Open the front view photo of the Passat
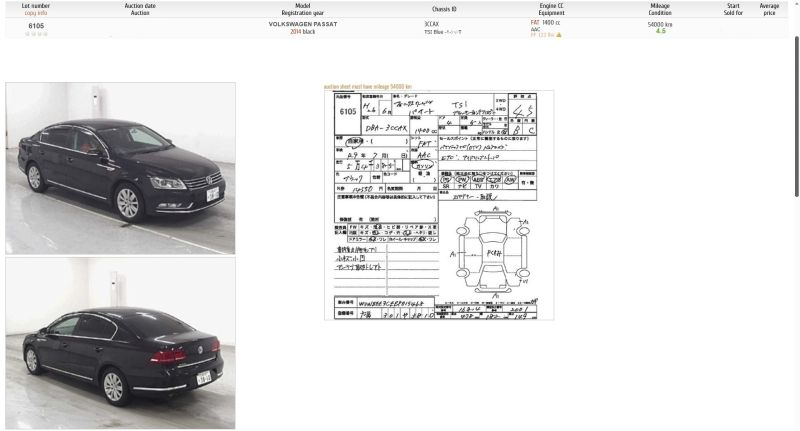This screenshot has height=431, width=800. coord(120,168)
